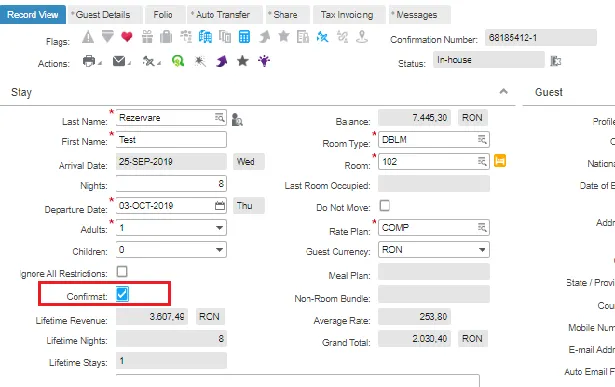Click the blue pushpin flag icon
This screenshot has width=615, height=387.
pyautogui.click(x=322, y=37)
